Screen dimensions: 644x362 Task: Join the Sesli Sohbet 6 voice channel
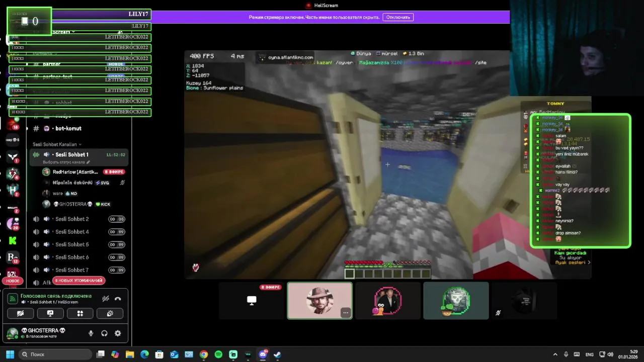click(x=79, y=257)
